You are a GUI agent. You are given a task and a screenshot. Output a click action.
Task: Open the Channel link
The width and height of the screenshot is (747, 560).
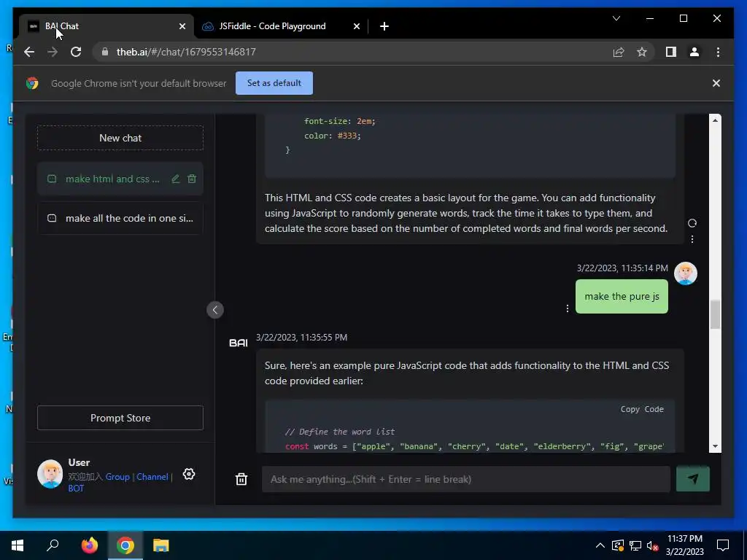click(x=152, y=477)
